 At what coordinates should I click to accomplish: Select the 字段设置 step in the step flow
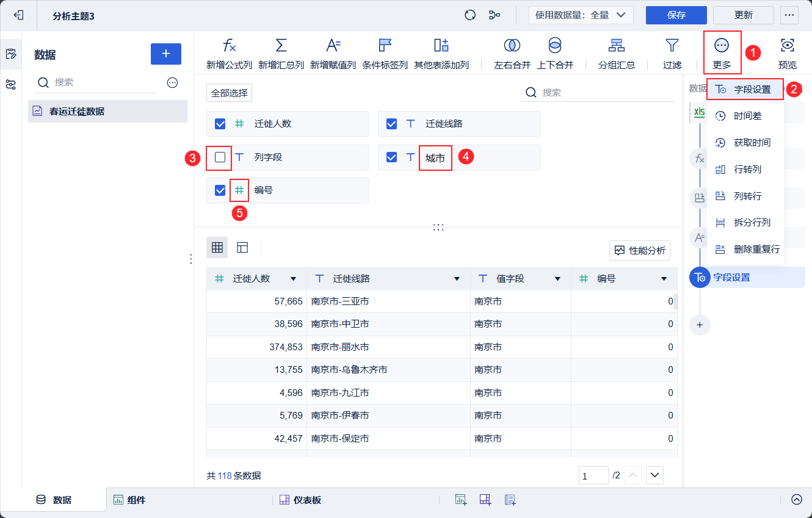coord(747,277)
